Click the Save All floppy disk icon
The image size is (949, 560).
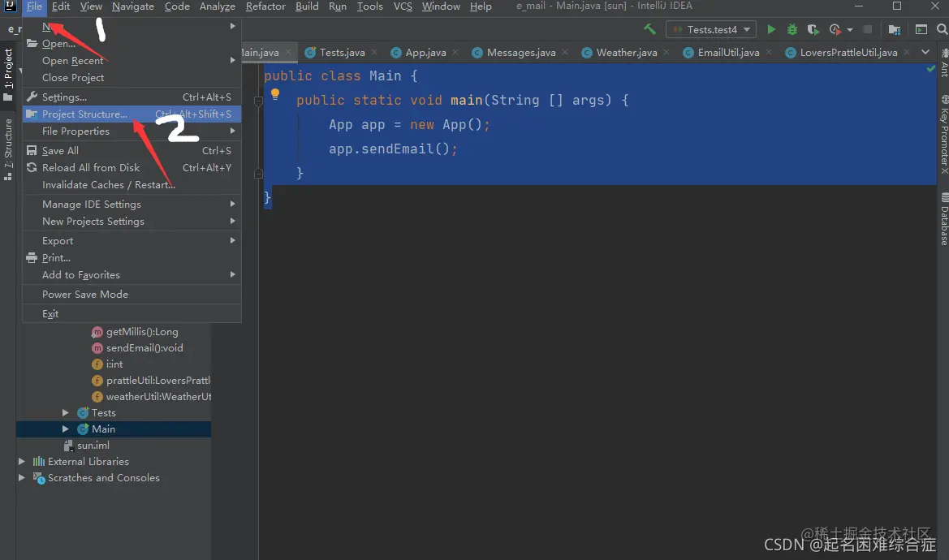click(x=32, y=151)
